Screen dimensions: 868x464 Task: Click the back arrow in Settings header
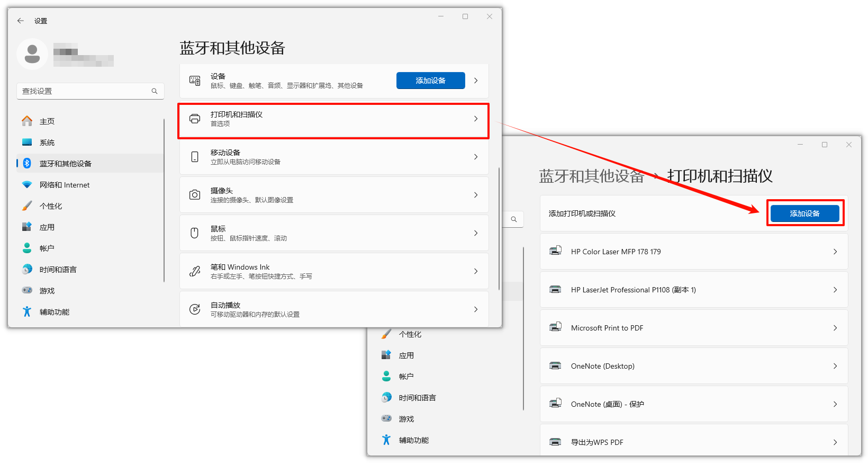point(21,21)
